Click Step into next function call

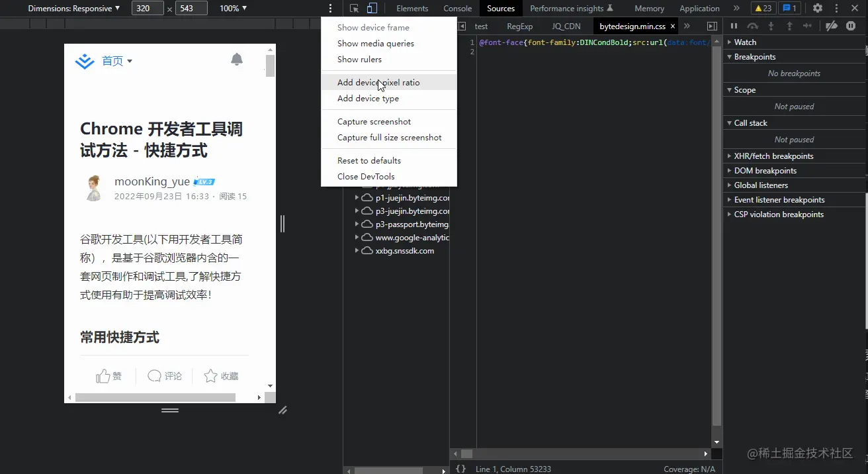click(771, 26)
